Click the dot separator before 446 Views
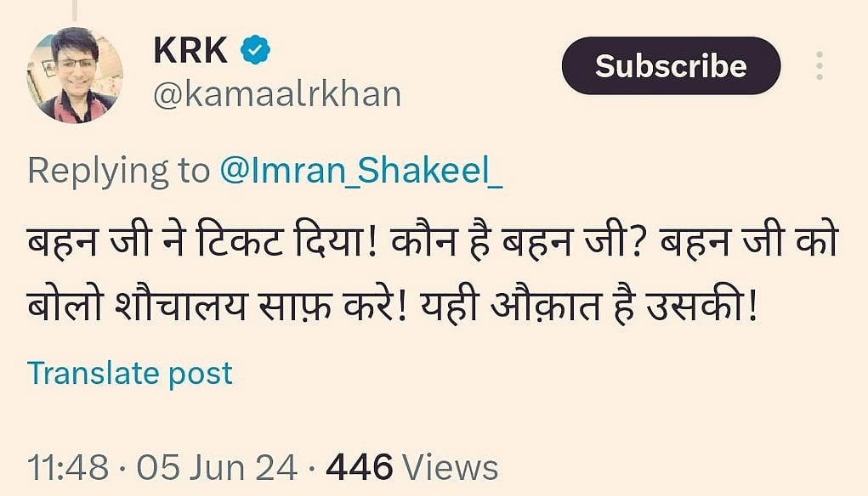Viewport: 868px width, 496px height. point(312,468)
